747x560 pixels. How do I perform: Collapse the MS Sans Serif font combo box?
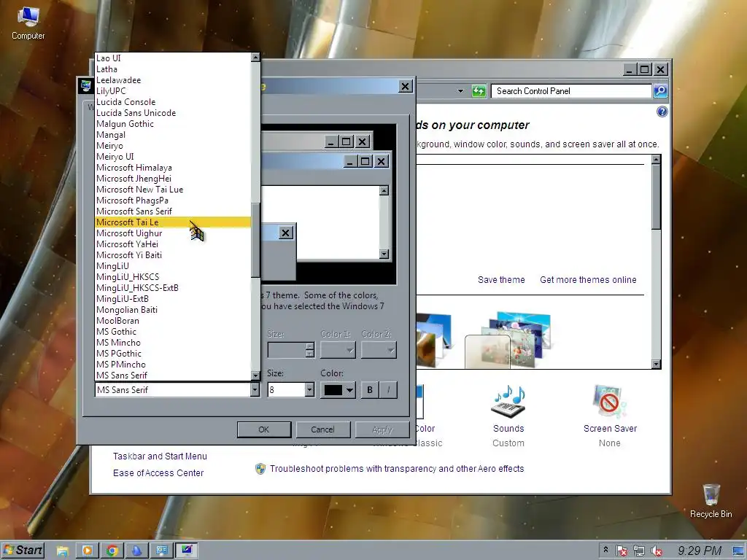point(255,390)
